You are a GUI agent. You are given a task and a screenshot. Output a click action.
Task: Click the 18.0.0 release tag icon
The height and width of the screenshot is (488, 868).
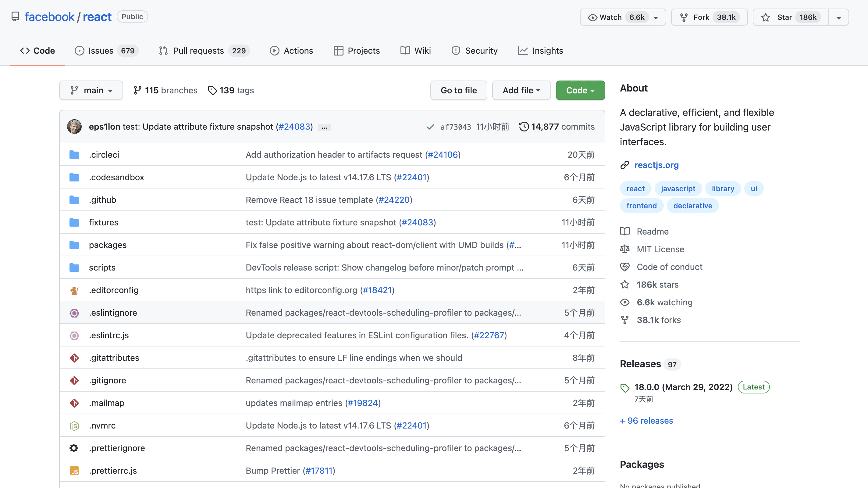point(625,388)
